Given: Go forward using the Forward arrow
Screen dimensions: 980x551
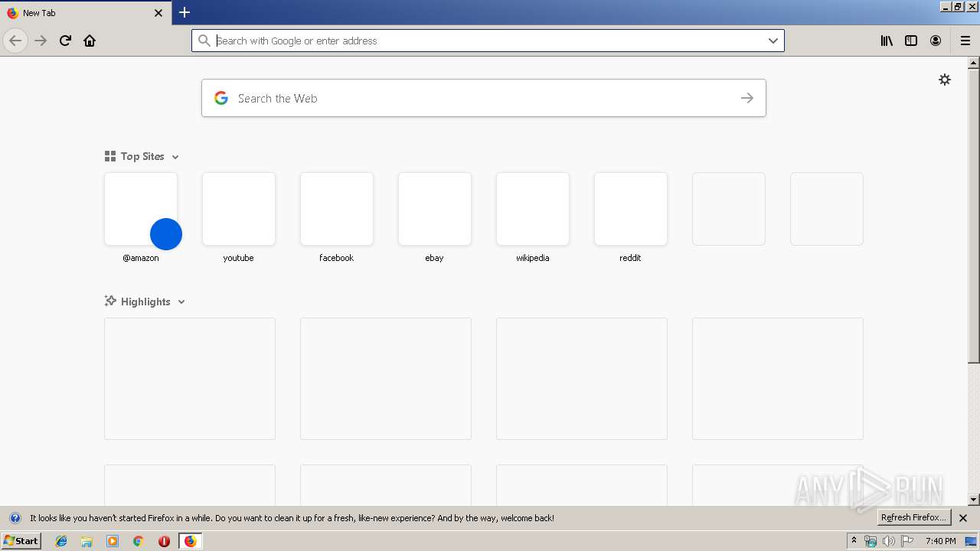Looking at the screenshot, I should 41,41.
